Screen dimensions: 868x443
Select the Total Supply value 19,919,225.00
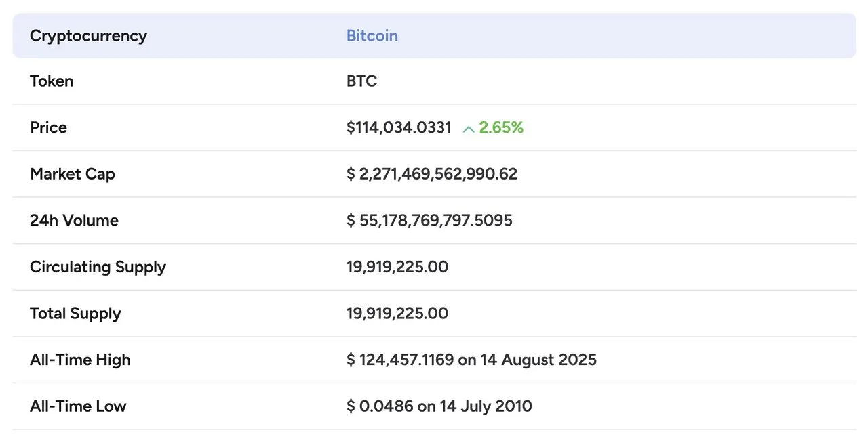pyautogui.click(x=397, y=314)
